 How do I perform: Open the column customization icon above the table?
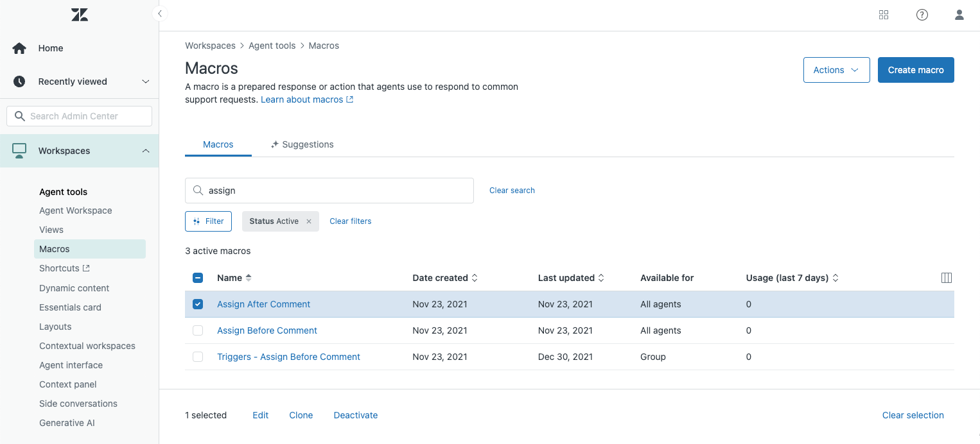(947, 277)
